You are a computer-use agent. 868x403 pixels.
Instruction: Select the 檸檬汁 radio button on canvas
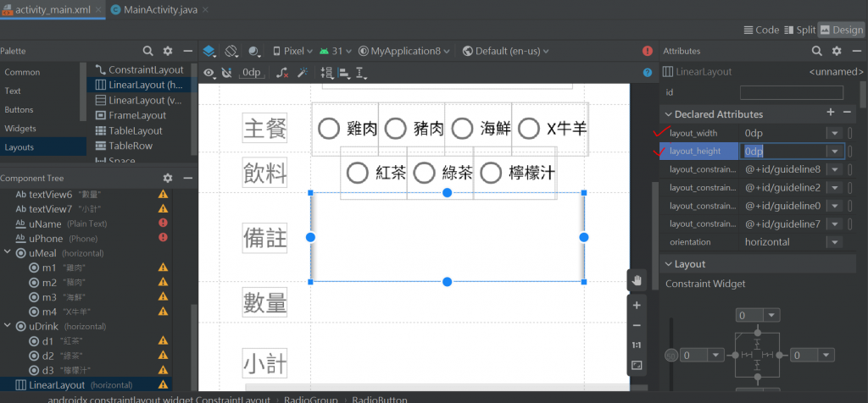pos(516,173)
